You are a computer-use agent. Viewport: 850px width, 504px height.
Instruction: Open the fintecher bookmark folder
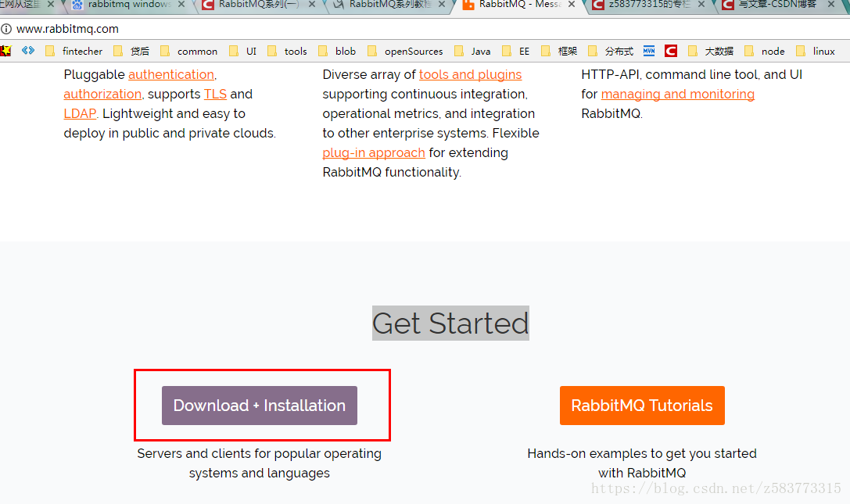coord(74,51)
